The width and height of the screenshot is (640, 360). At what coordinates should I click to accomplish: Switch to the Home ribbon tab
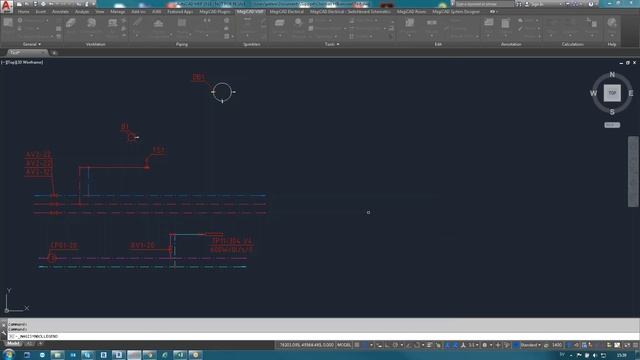24,12
